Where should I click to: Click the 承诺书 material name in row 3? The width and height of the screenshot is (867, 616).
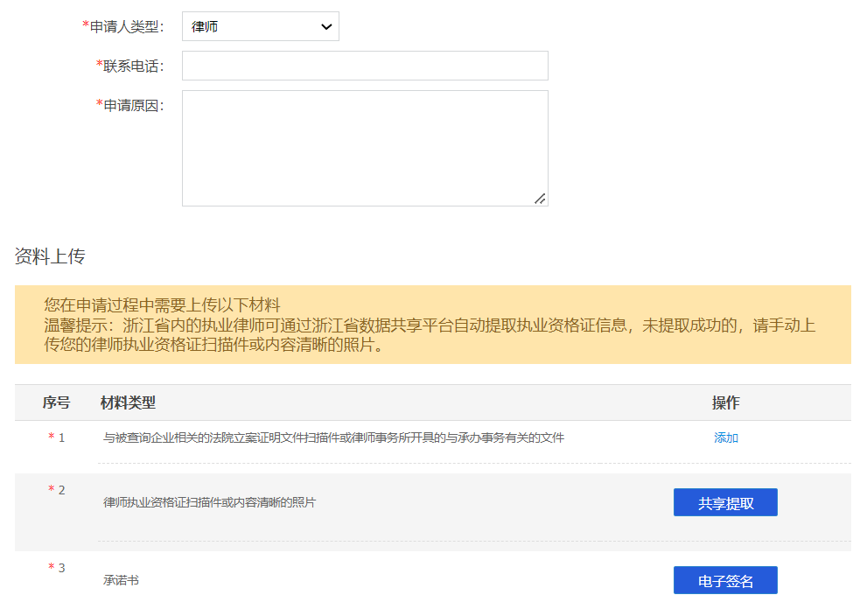(x=121, y=580)
